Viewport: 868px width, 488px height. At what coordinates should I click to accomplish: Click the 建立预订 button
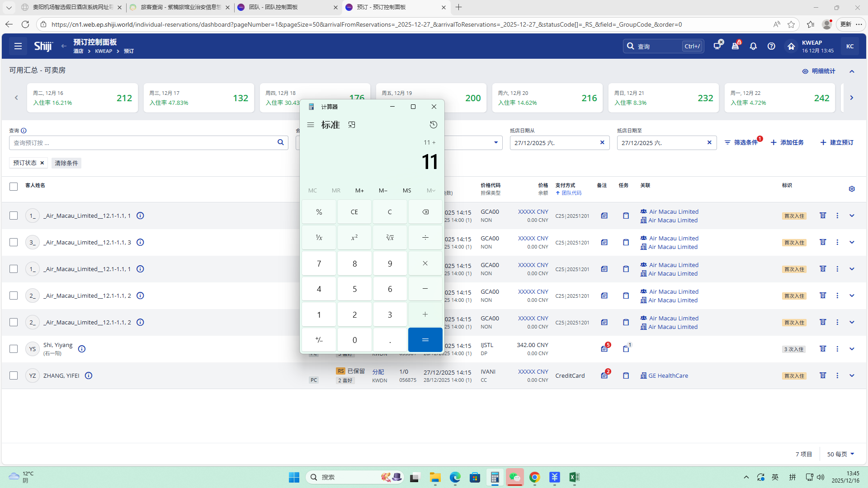(837, 142)
